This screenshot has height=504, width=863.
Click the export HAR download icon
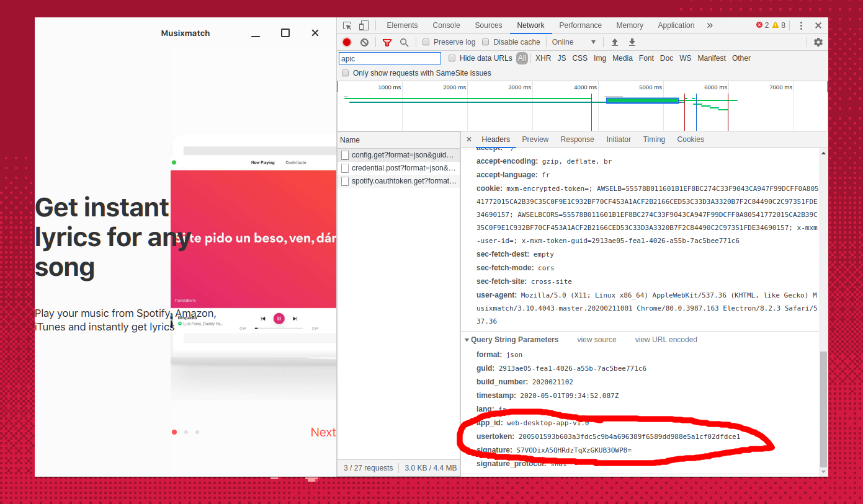coord(632,42)
